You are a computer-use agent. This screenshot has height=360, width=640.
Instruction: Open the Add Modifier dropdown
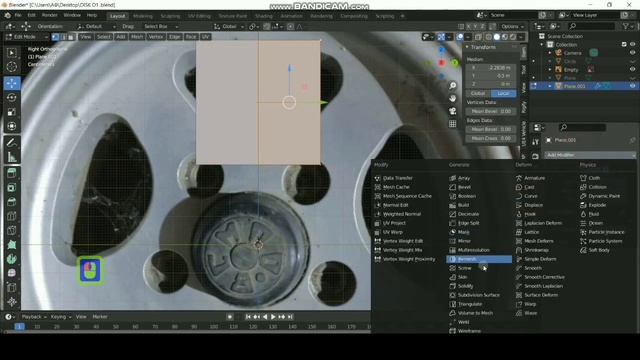(x=590, y=155)
